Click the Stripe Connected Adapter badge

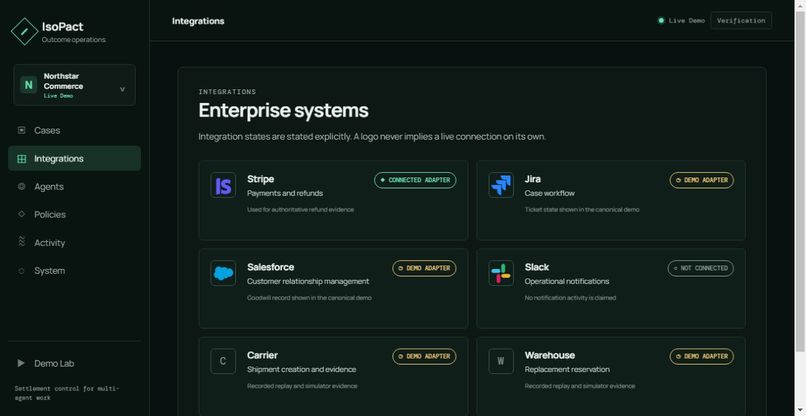415,180
